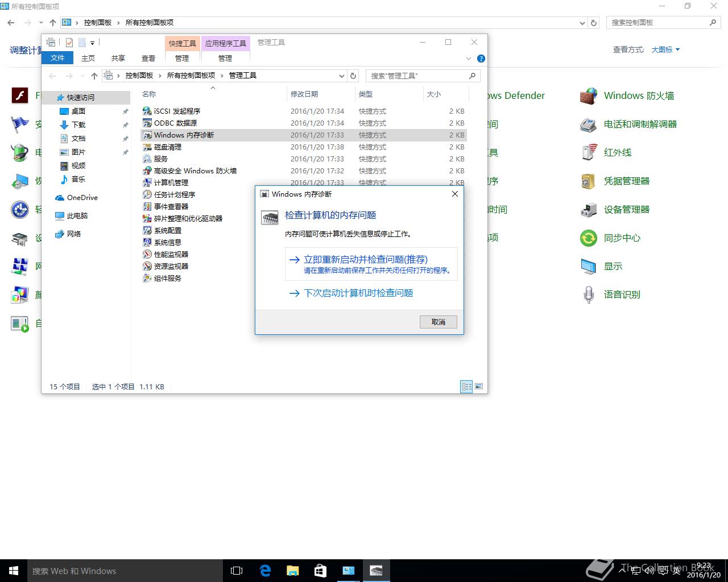Screen dimensions: 728x582
Task: Select 高级安全 Windows 防火墙 icon
Action: [147, 171]
